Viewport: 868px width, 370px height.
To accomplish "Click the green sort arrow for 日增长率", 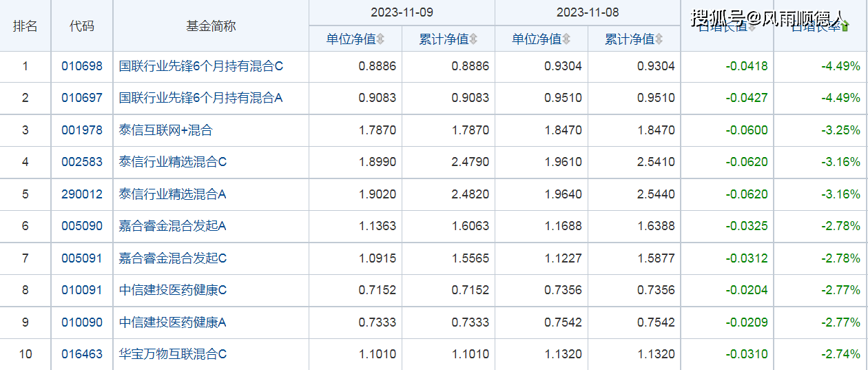I will [845, 27].
